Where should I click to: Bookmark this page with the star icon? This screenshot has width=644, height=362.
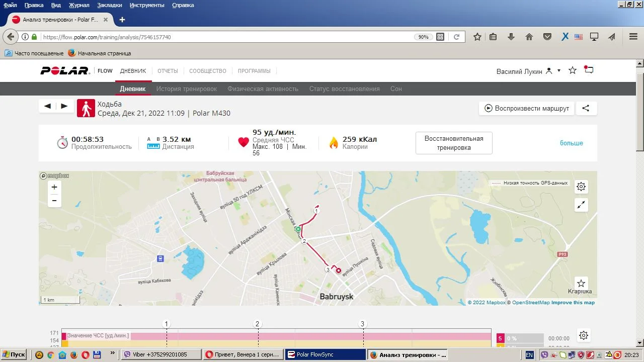tap(477, 37)
